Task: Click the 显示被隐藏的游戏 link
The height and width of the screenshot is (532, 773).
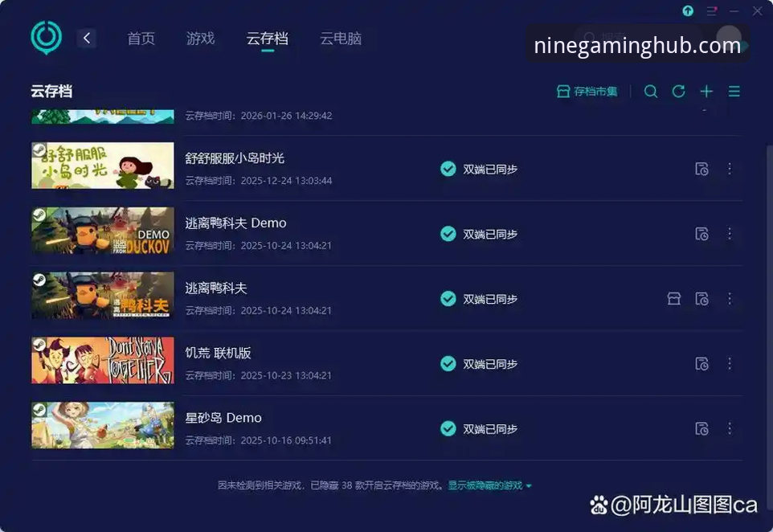Action: click(x=487, y=485)
